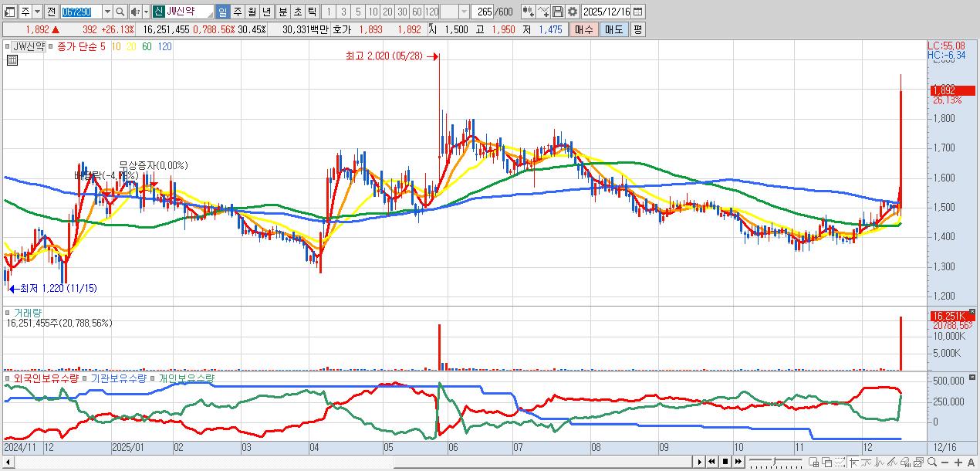Click the rewind button in bottom controls
This screenshot has height=471, width=980.
[711, 462]
